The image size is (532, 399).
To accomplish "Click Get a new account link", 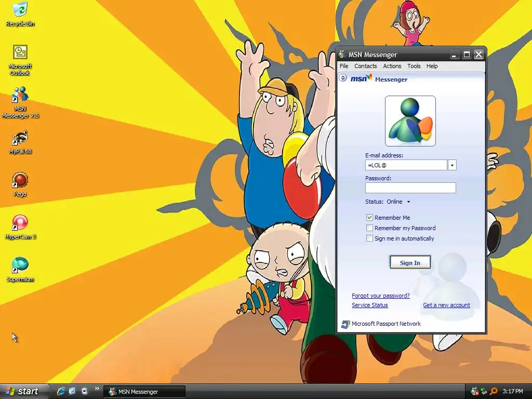I will click(446, 305).
